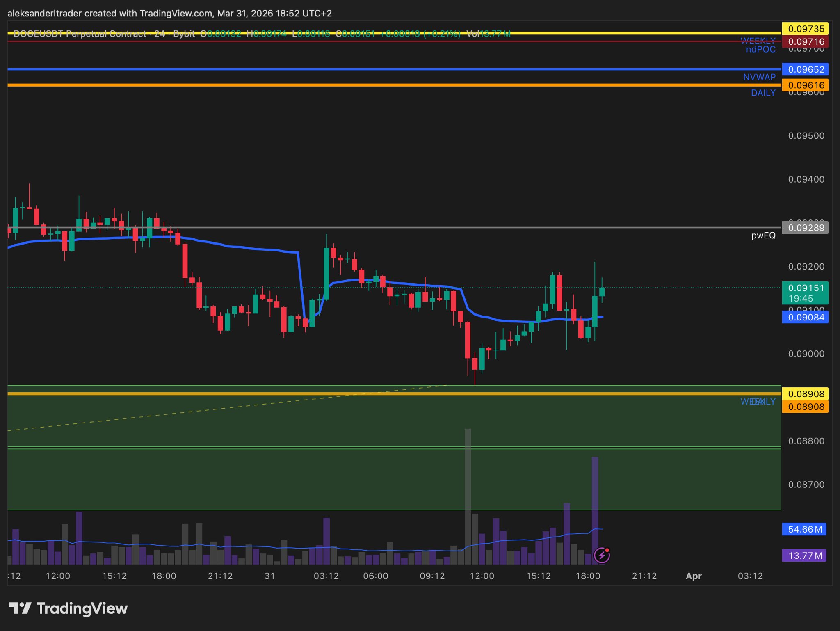Click the yellow 0.08908 weekly price label
Image resolution: width=840 pixels, height=631 pixels.
click(805, 394)
